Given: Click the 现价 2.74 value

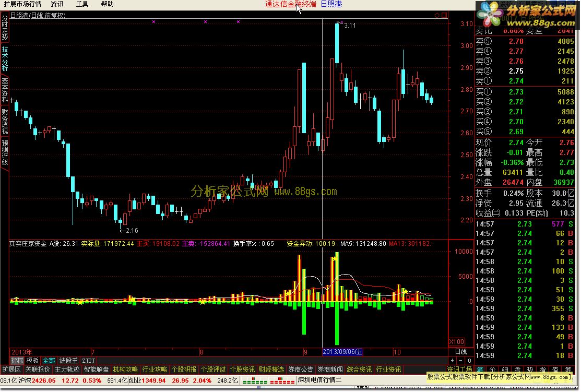Looking at the screenshot, I should click(516, 142).
